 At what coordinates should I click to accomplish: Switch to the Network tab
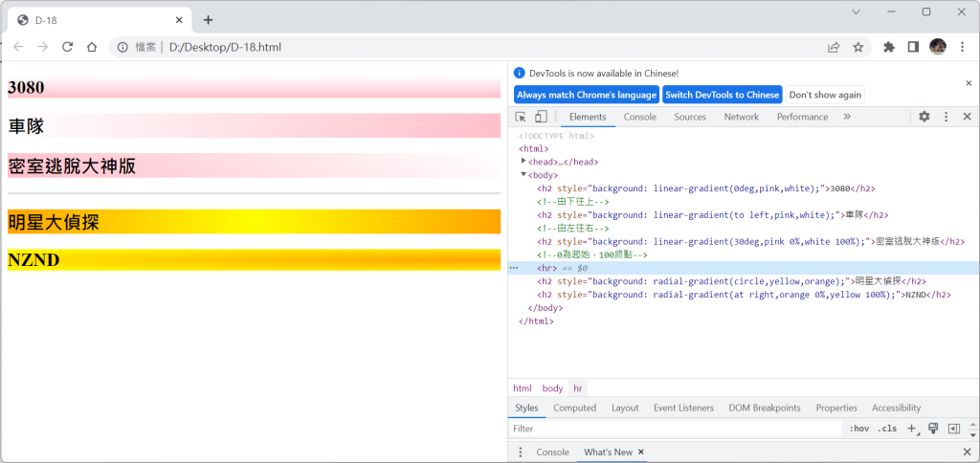[x=741, y=117]
